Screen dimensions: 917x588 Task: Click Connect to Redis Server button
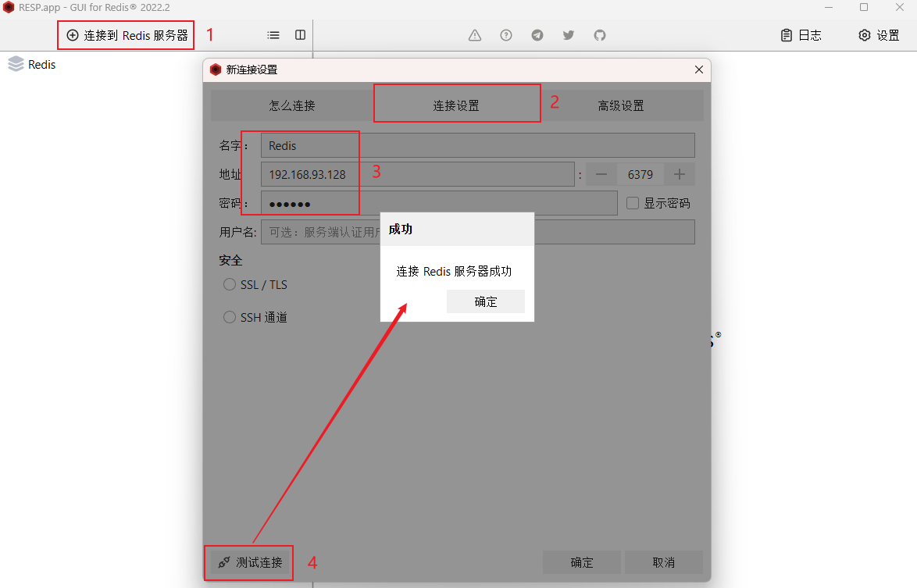[127, 35]
